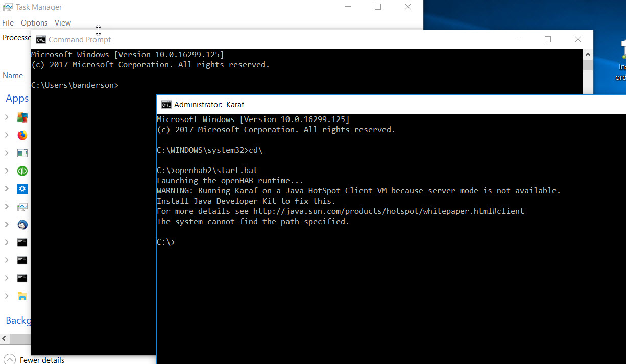Screen dimensions: 626x364
Task: Click the WARNING: Running Karaf line
Action: [358, 191]
